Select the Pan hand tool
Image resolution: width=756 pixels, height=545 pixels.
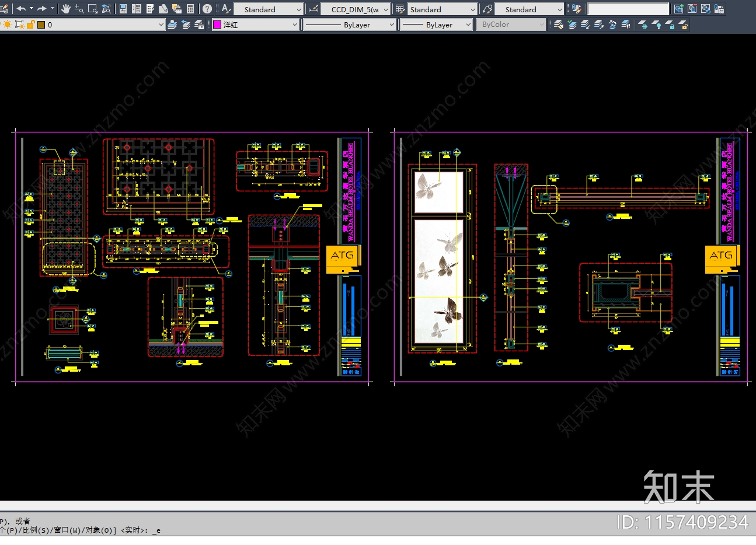pyautogui.click(x=66, y=9)
